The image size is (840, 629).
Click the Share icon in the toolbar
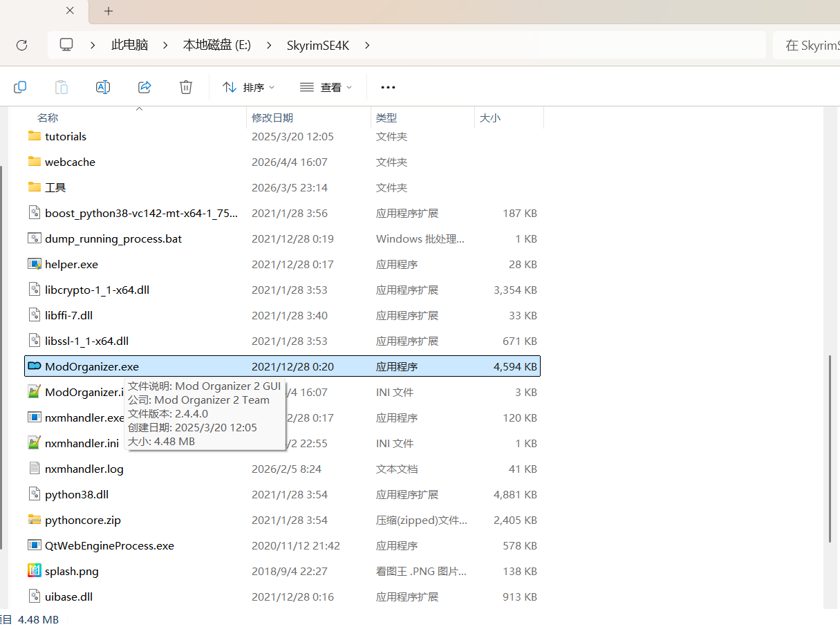(144, 86)
